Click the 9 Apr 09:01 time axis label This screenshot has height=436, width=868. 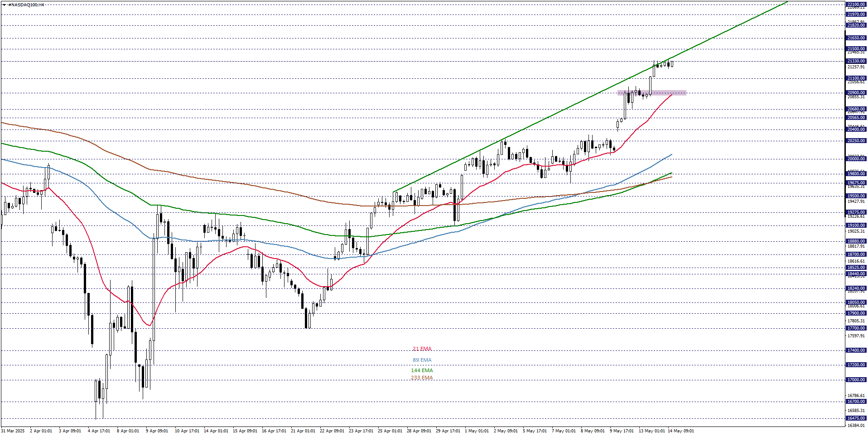[157, 431]
